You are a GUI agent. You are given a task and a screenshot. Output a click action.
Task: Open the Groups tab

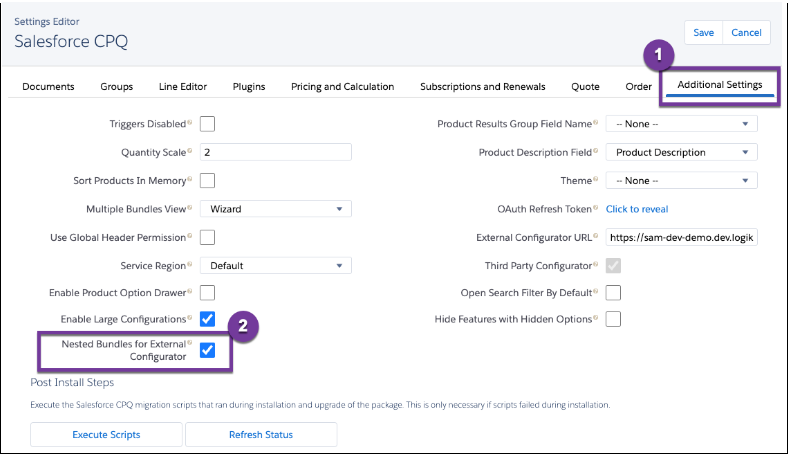pyautogui.click(x=117, y=86)
